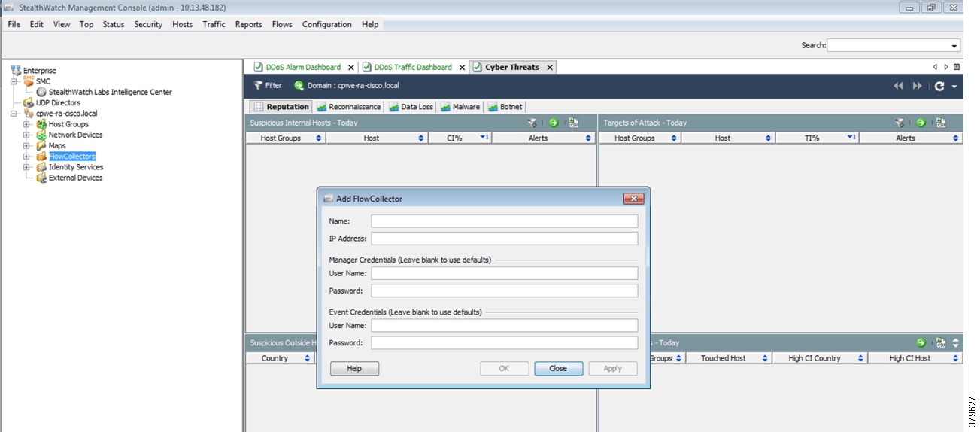This screenshot has width=980, height=432.
Task: Open the Search combo box dropdown
Action: (954, 46)
